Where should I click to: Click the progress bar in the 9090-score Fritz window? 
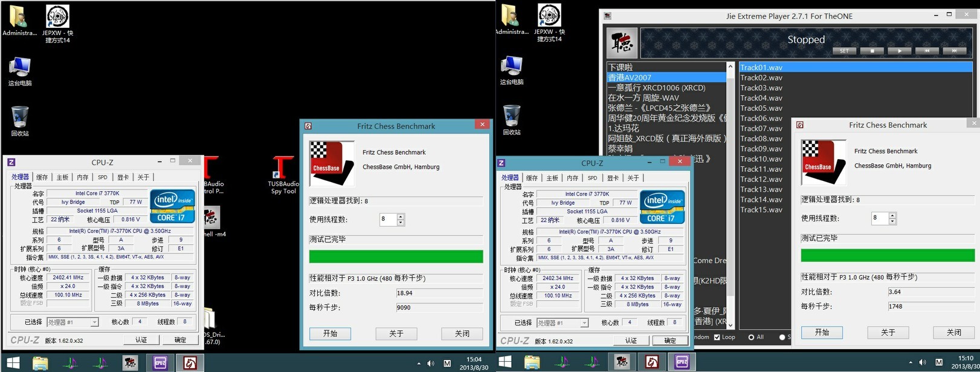pyautogui.click(x=396, y=256)
